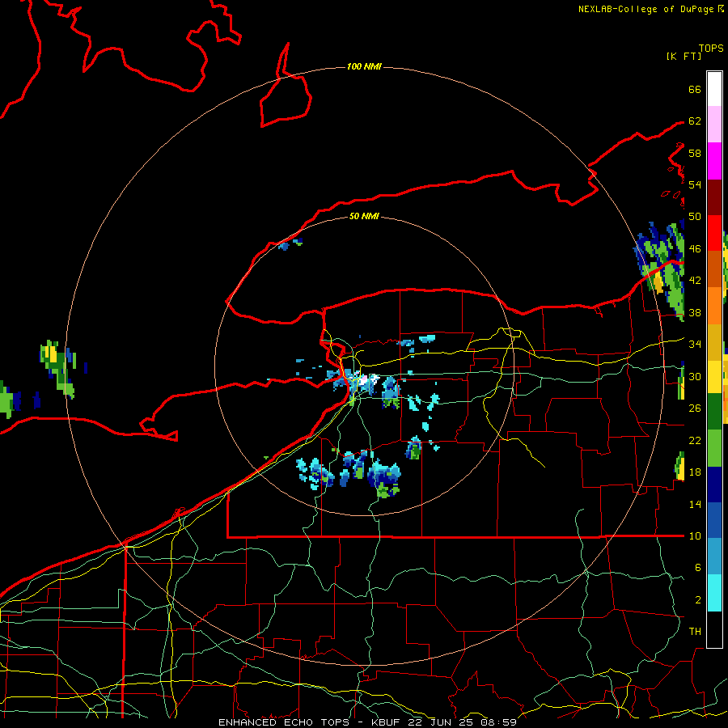
Task: Pick the bright orange legend swatch
Action: click(x=714, y=306)
